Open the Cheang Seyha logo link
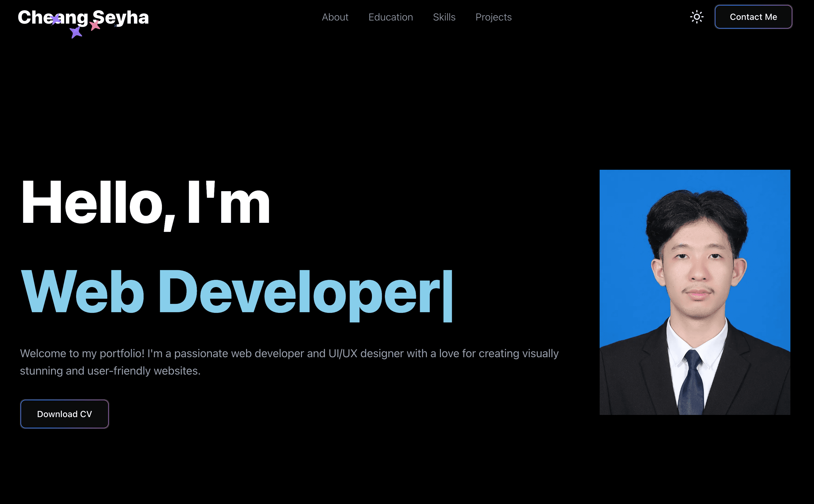The height and width of the screenshot is (504, 814). [83, 17]
